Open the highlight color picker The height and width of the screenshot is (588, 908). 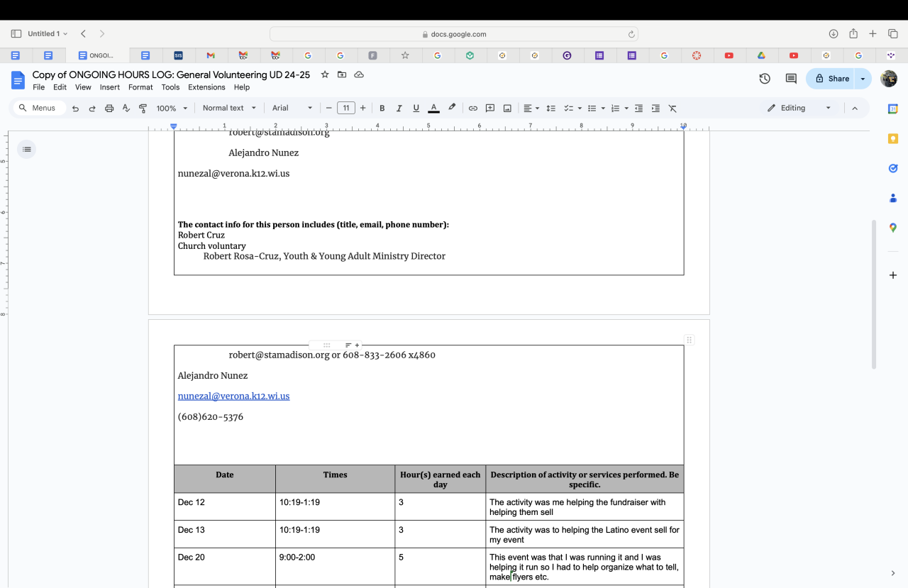pos(452,109)
